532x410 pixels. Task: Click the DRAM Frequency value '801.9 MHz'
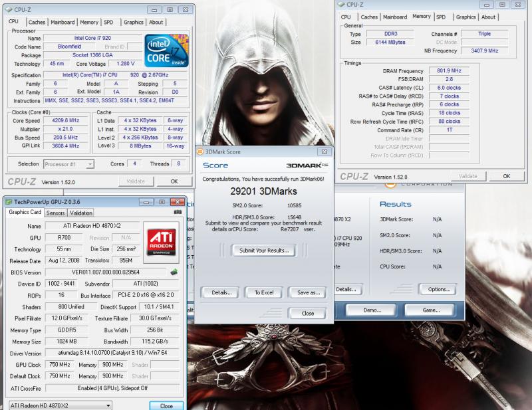(x=449, y=70)
